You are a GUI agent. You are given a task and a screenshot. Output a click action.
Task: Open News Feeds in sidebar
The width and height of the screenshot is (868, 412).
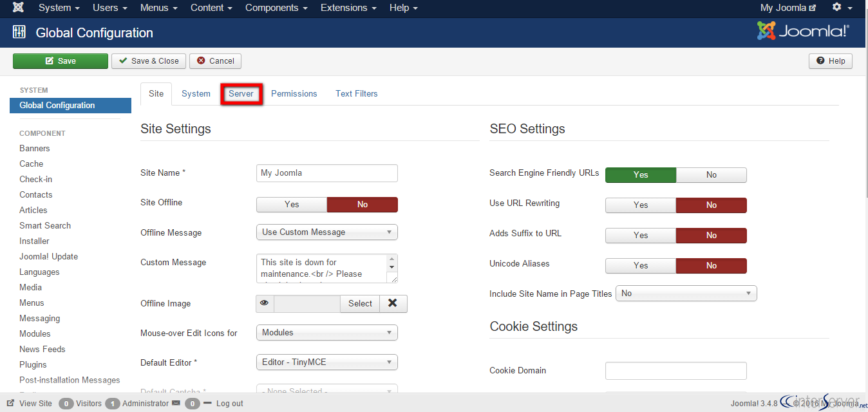click(42, 350)
